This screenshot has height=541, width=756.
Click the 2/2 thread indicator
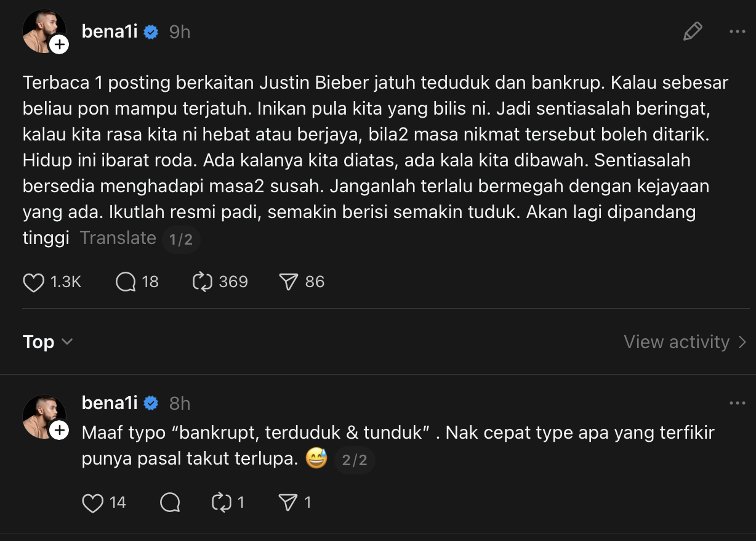(x=355, y=460)
